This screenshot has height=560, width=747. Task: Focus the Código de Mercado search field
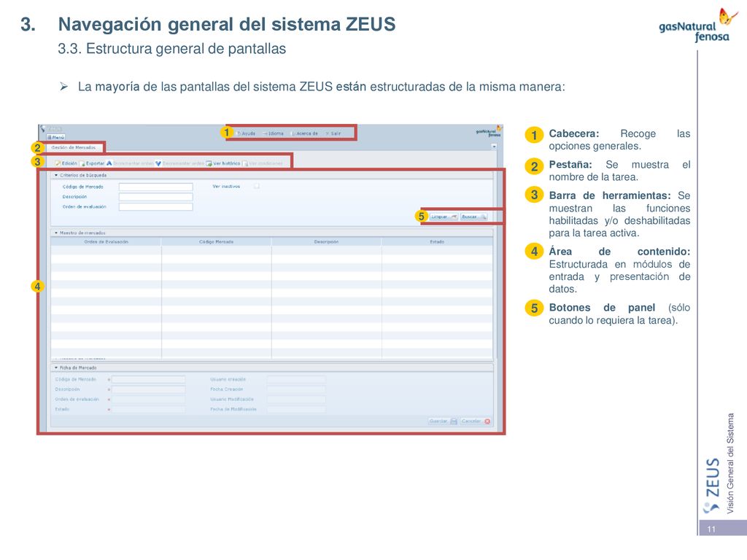tap(156, 187)
